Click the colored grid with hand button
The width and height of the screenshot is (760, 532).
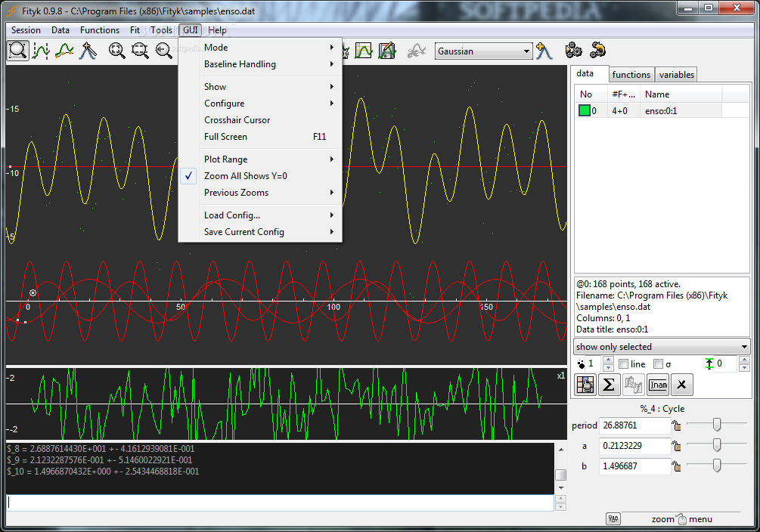[585, 385]
